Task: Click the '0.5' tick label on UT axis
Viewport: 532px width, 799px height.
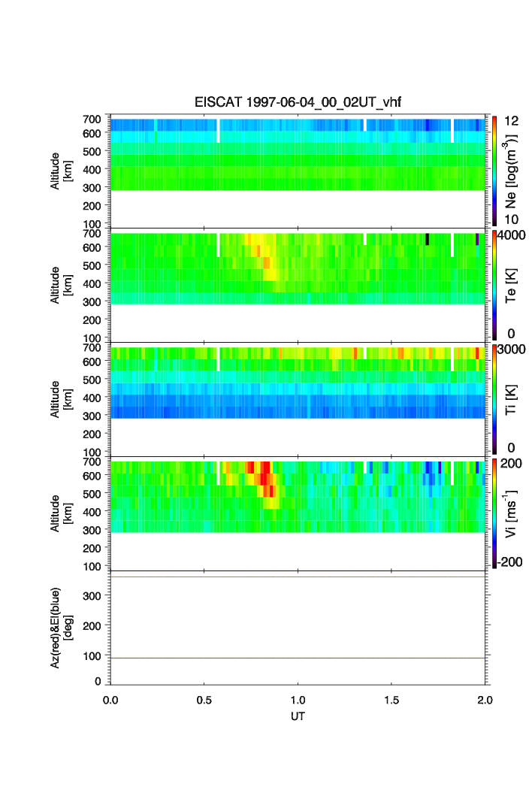Action: pyautogui.click(x=204, y=700)
